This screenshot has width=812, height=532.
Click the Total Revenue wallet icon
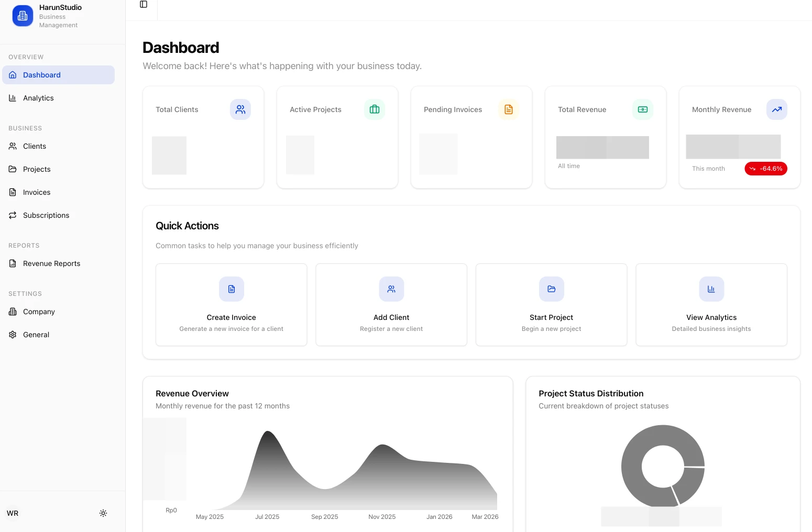[x=642, y=109]
